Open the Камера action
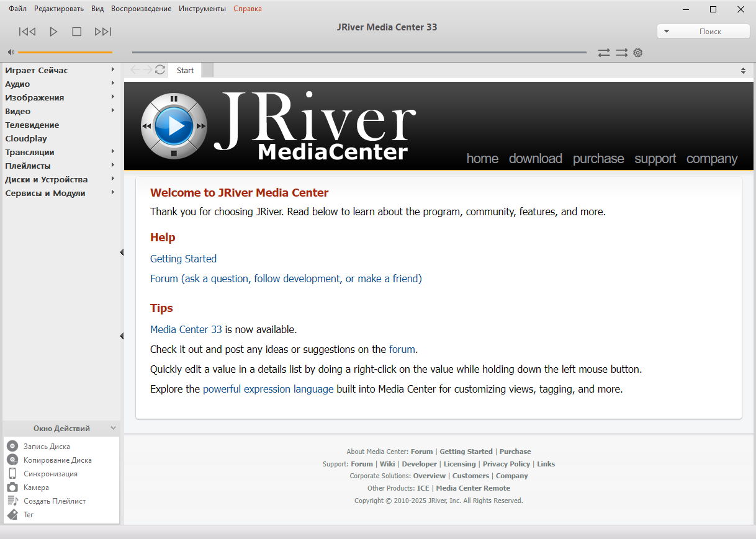This screenshot has width=756, height=539. 36,488
